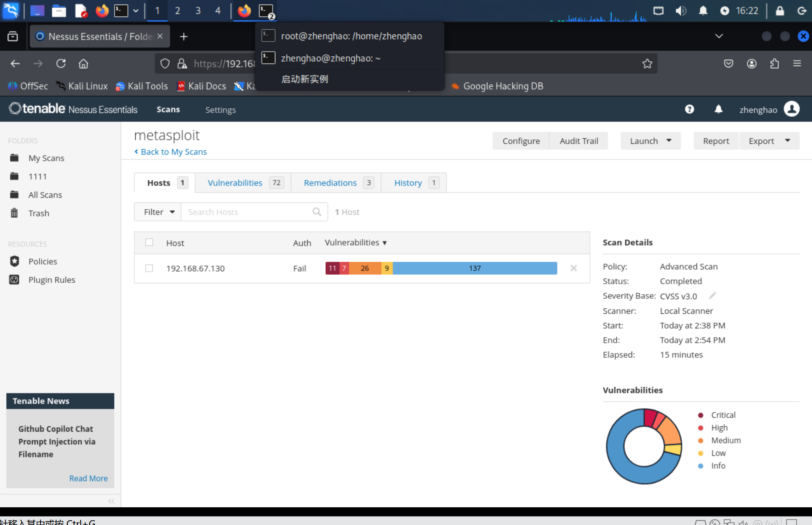812x525 pixels.
Task: Edit severity base with pencil icon
Action: (x=712, y=296)
